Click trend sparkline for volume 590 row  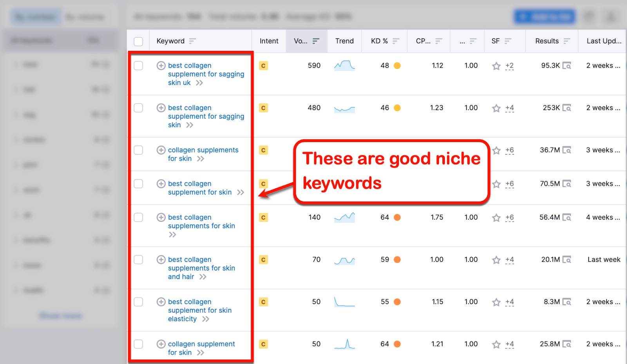[x=344, y=65]
